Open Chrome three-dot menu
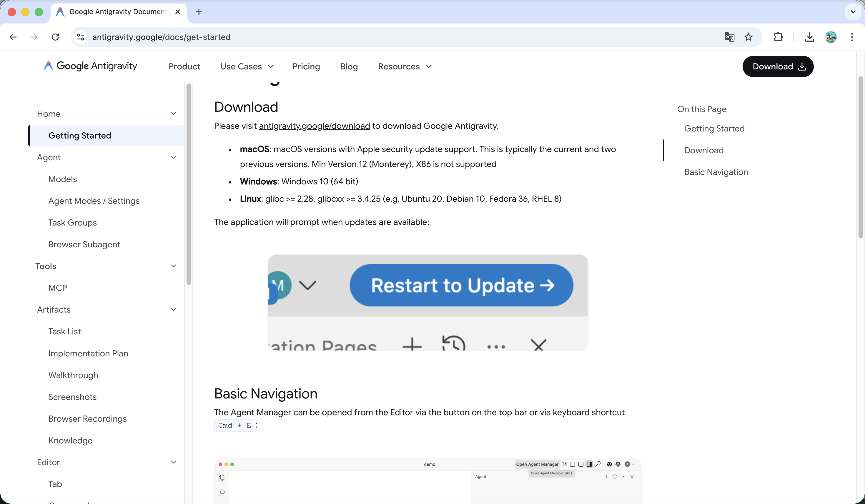 (852, 37)
